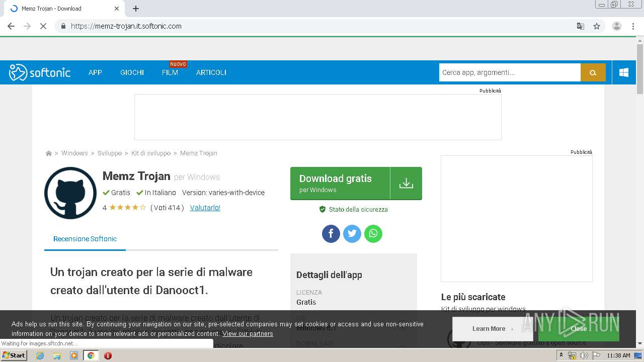Click the browser forward arrow
This screenshot has width=644, height=362.
(x=27, y=26)
